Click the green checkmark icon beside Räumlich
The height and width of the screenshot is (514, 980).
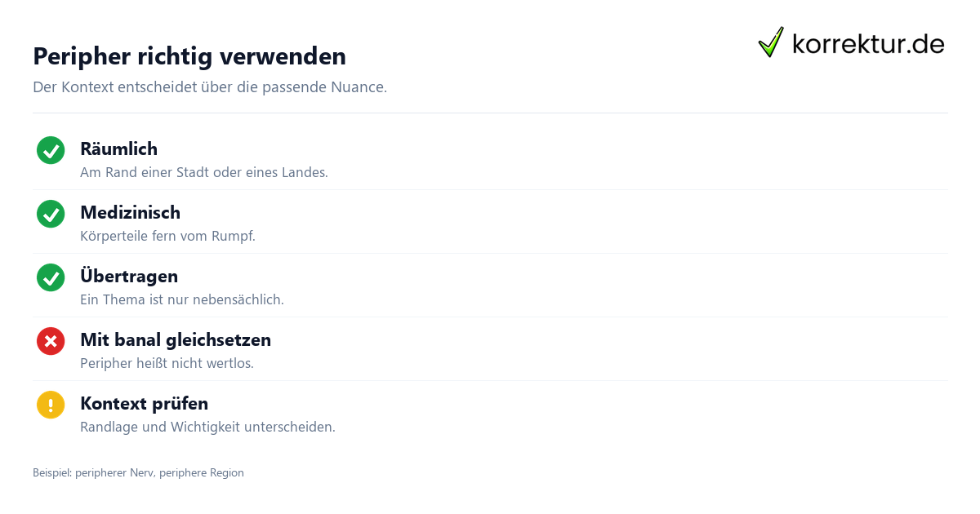[51, 150]
